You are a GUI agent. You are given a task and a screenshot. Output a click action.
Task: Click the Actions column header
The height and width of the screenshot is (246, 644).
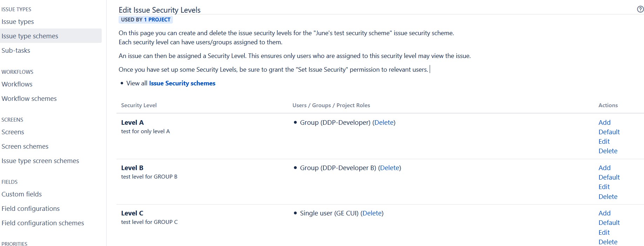point(608,105)
